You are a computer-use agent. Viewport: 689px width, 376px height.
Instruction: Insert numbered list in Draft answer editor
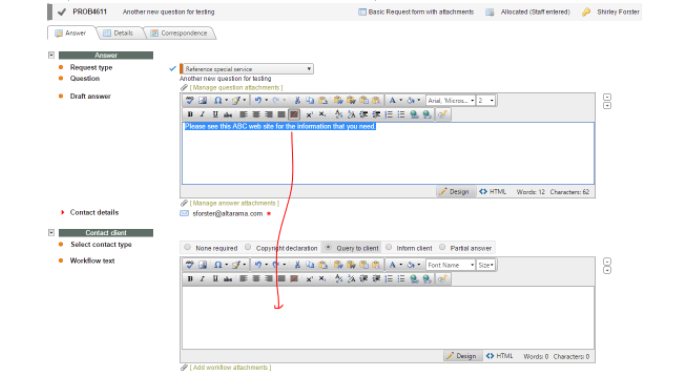(x=389, y=114)
